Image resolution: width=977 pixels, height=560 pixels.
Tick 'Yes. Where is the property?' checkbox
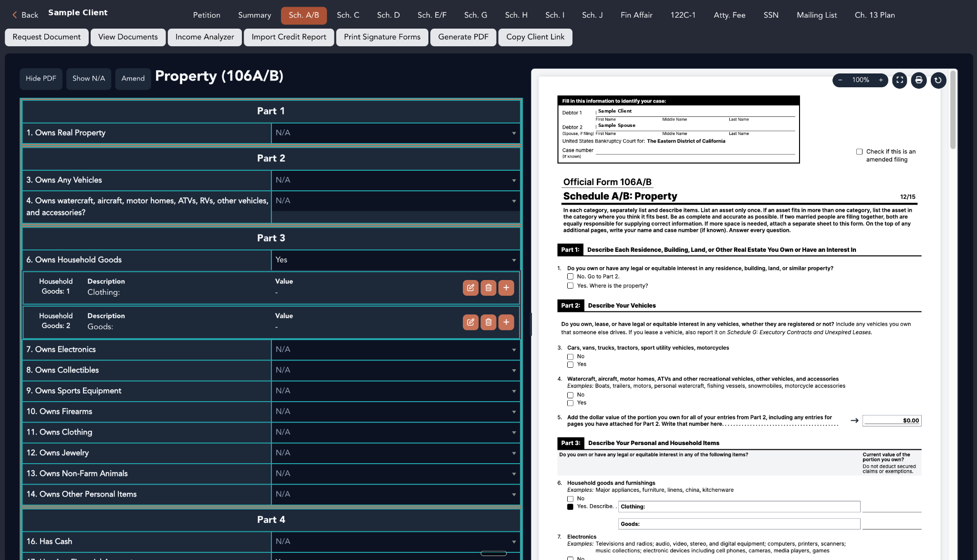click(x=570, y=286)
